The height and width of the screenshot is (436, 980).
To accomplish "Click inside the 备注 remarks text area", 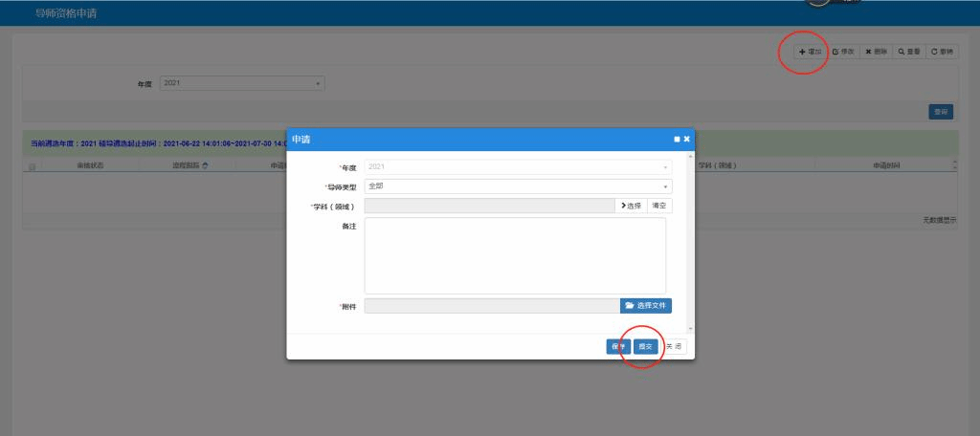I will pos(515,255).
